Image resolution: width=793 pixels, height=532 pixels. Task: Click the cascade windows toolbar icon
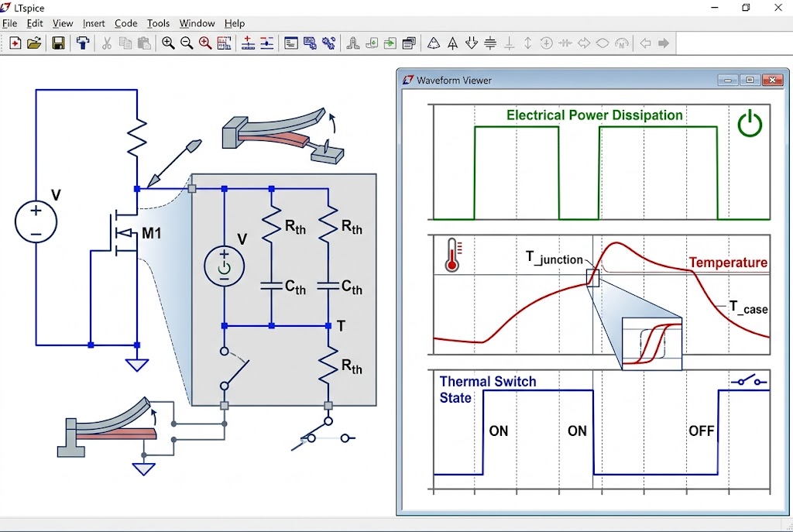[409, 43]
